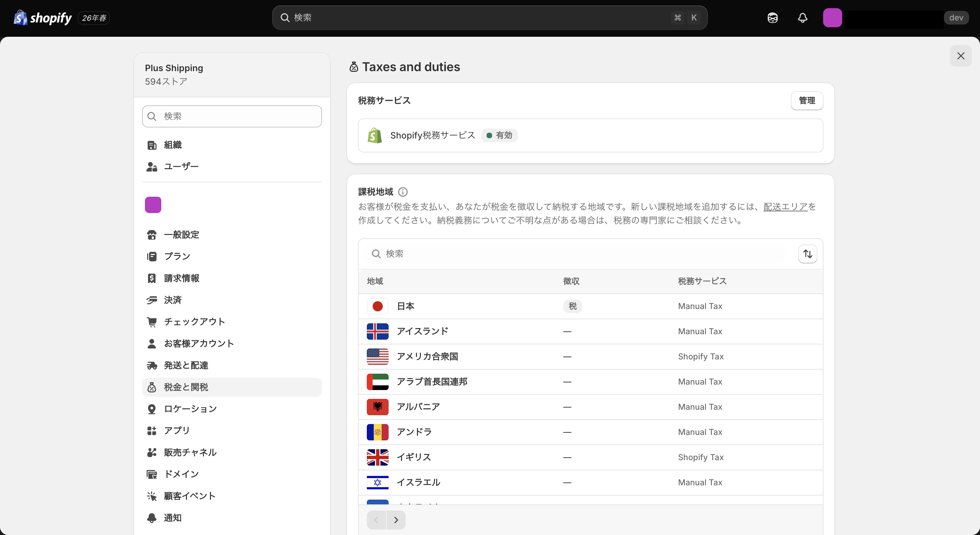Viewport: 980px width, 535px height.
Task: Open the アルバニア region row
Action: tap(590, 407)
